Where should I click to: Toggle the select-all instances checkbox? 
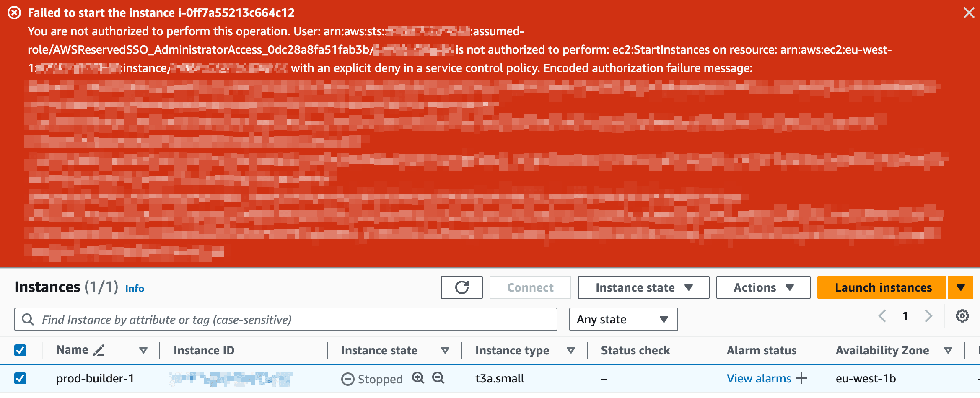(20, 350)
